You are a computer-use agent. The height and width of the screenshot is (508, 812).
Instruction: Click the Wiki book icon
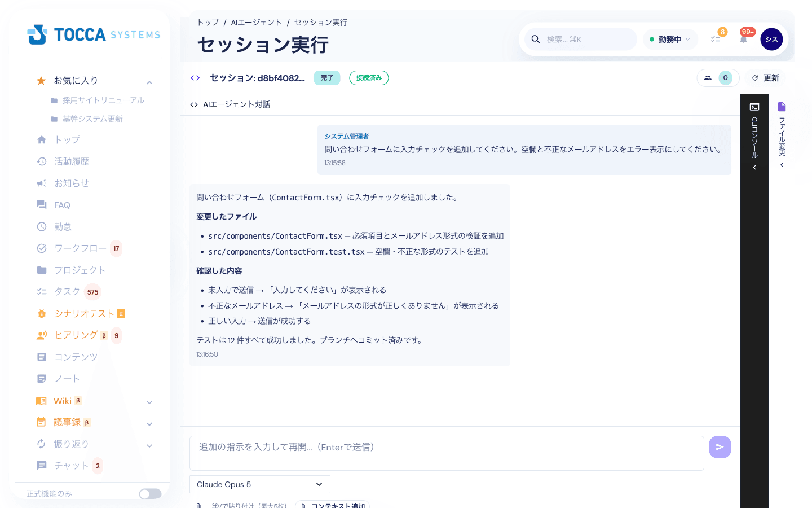pos(41,401)
